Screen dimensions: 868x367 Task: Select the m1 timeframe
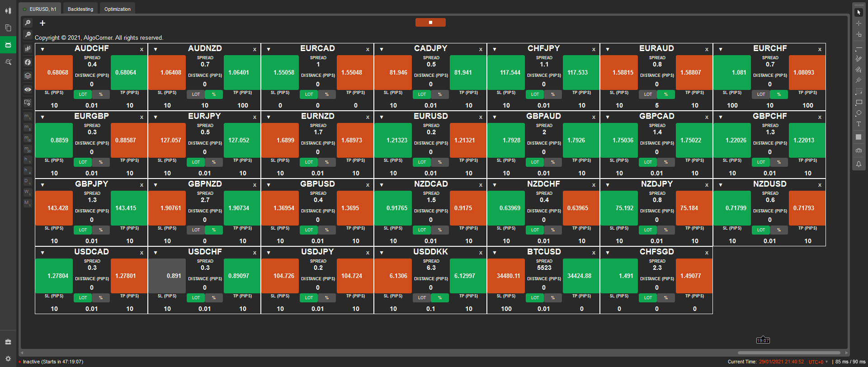pos(28,117)
